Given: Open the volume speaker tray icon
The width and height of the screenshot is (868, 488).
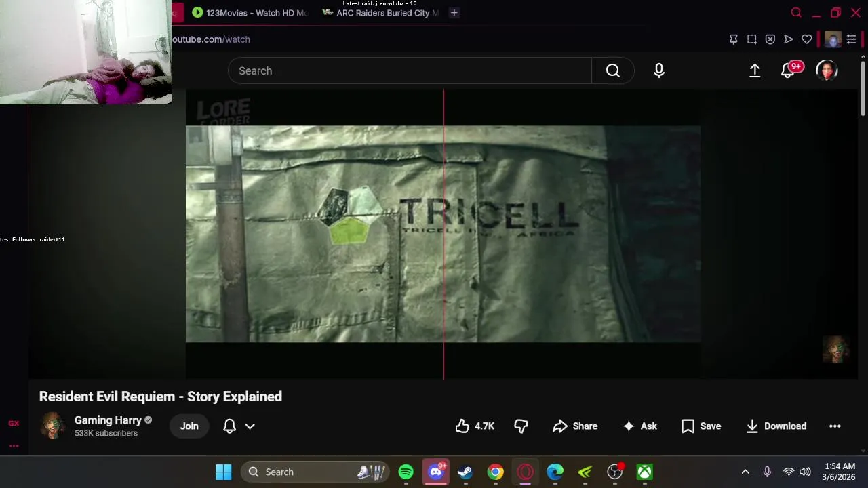Looking at the screenshot, I should pyautogui.click(x=805, y=472).
